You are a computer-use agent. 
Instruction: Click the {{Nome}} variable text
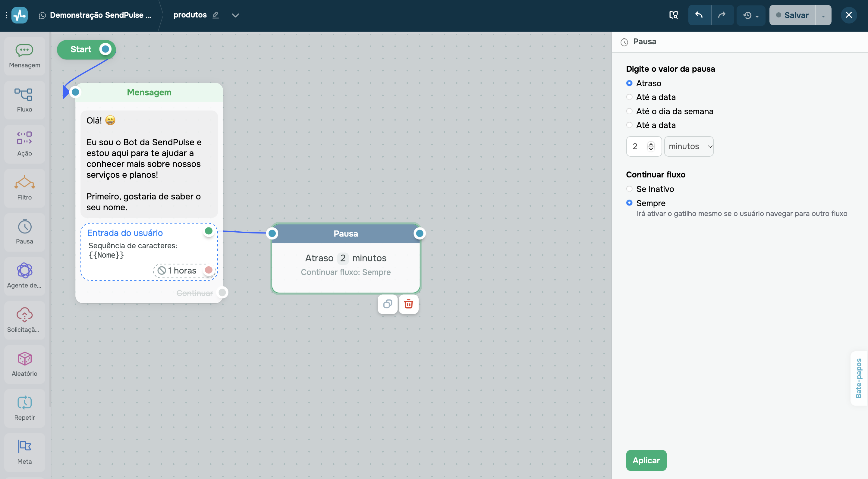(x=106, y=255)
